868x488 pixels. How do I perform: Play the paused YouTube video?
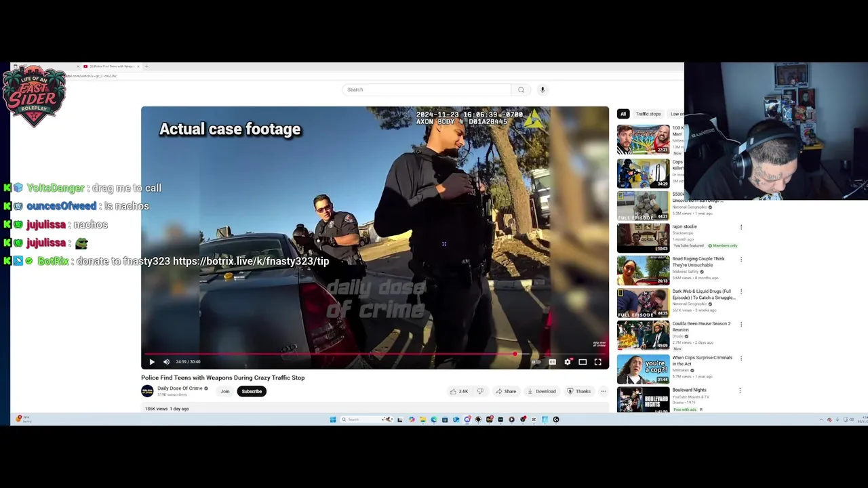pos(152,362)
